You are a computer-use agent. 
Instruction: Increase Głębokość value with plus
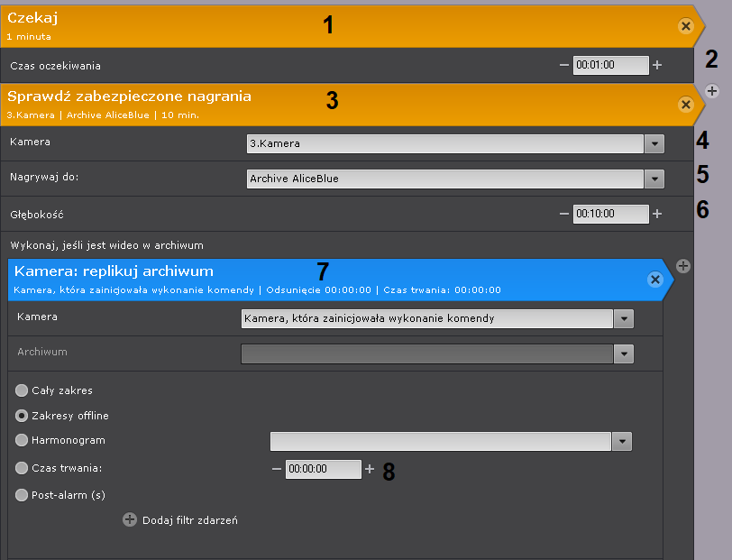pyautogui.click(x=657, y=214)
